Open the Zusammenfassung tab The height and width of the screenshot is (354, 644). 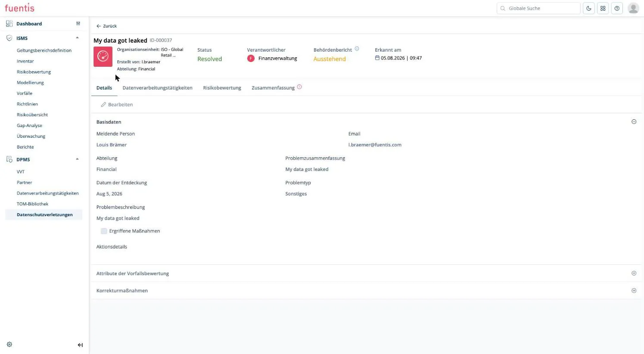(273, 88)
